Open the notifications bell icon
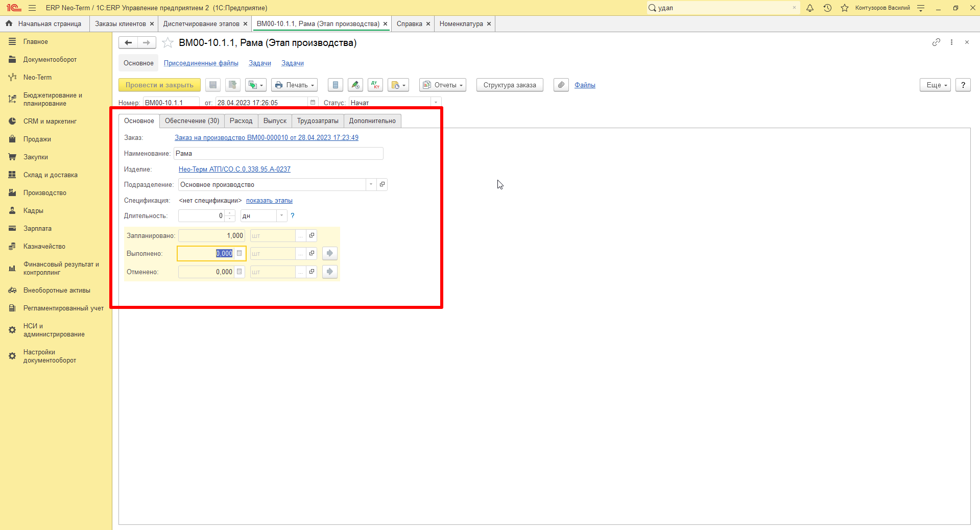The width and height of the screenshot is (980, 530). 810,8
